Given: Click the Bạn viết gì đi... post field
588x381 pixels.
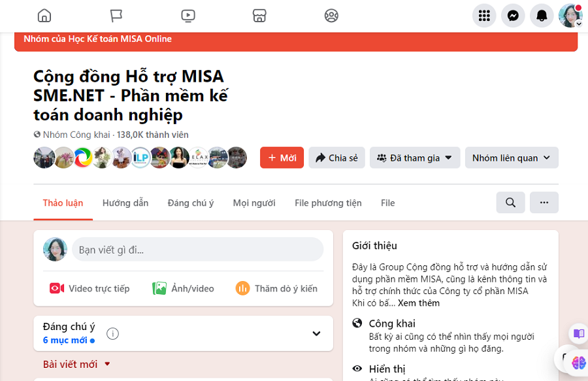Looking at the screenshot, I should [x=197, y=250].
